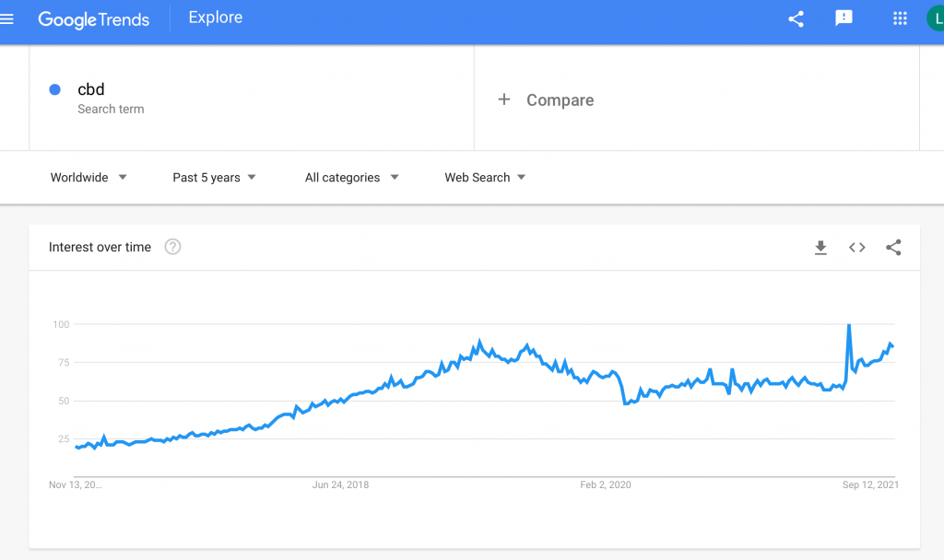Click the peak spike at 100
The image size is (944, 560).
pyautogui.click(x=848, y=325)
